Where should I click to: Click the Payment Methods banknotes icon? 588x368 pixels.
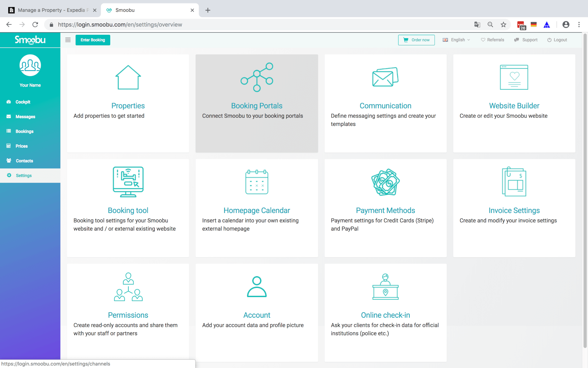385,182
